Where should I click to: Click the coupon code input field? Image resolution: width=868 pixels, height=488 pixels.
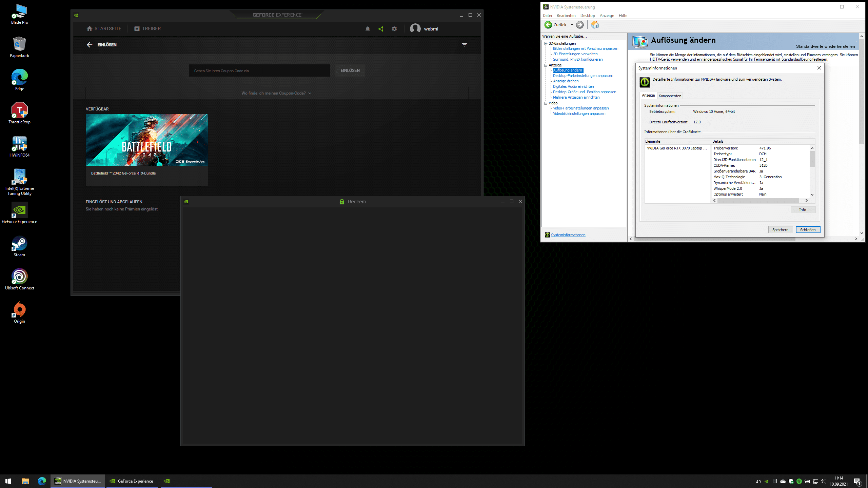pos(259,70)
